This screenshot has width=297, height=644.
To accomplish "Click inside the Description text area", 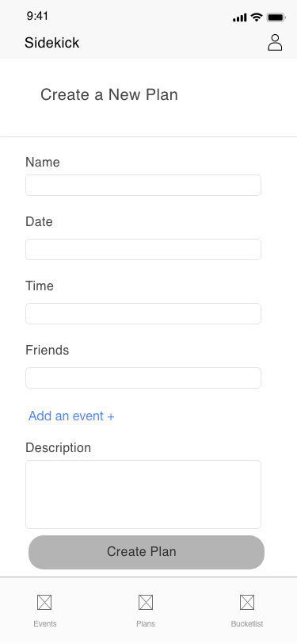I will (x=143, y=495).
